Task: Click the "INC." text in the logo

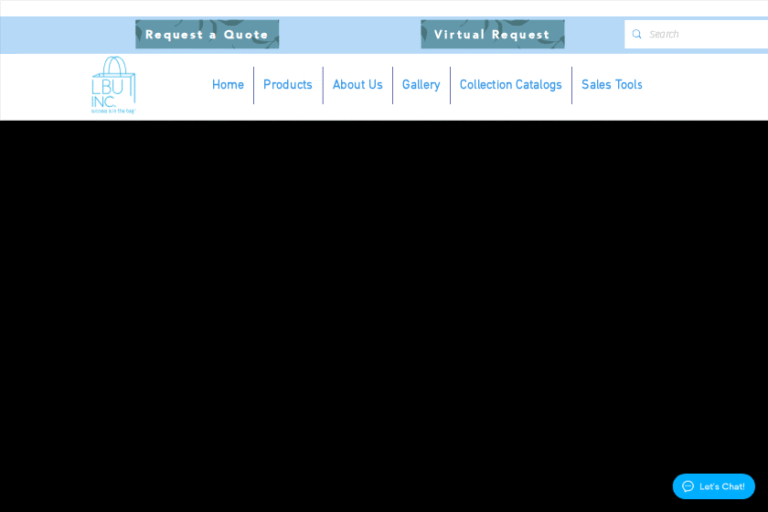Action: 104,101
